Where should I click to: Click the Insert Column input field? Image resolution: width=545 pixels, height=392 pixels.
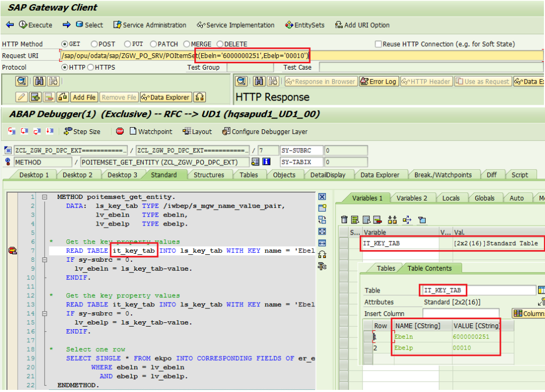click(x=460, y=313)
